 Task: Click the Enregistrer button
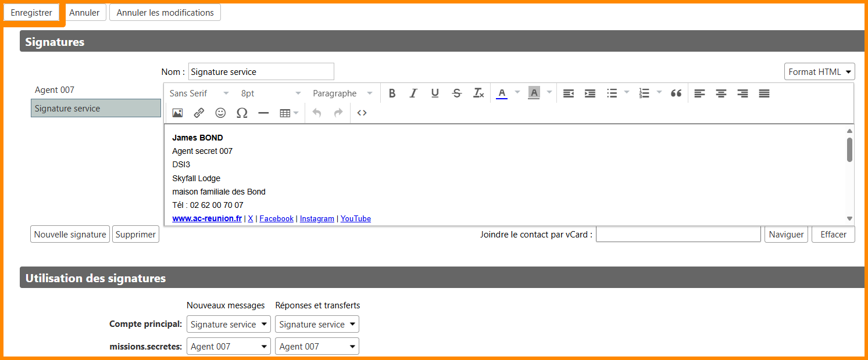(x=31, y=13)
